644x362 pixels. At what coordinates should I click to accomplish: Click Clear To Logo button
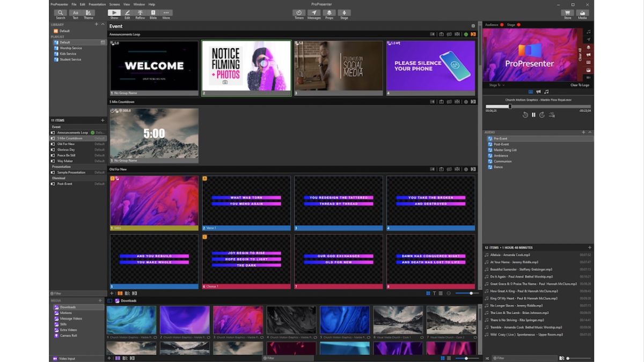pyautogui.click(x=580, y=85)
